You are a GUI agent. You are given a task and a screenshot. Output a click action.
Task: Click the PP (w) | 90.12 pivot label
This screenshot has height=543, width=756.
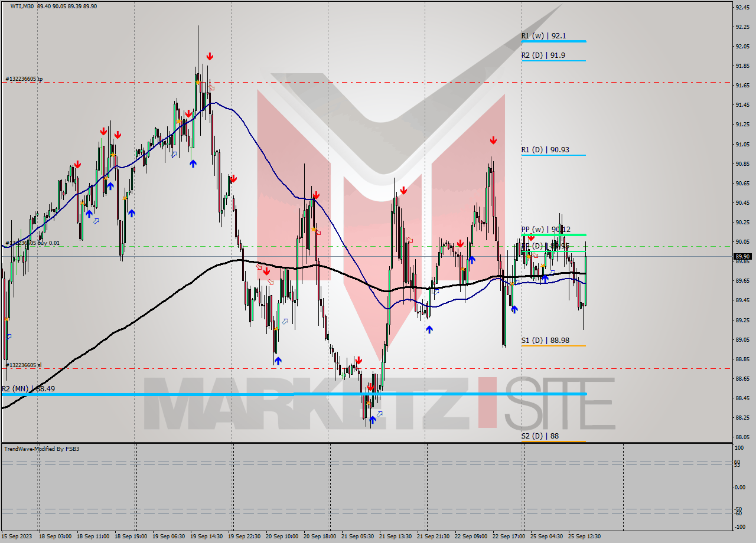[x=546, y=229]
